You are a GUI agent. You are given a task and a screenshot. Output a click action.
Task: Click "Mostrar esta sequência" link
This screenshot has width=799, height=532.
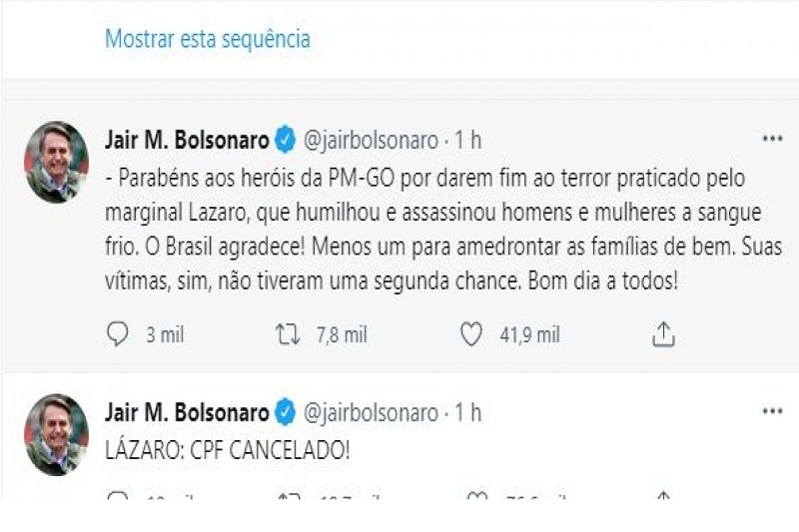pyautogui.click(x=208, y=39)
